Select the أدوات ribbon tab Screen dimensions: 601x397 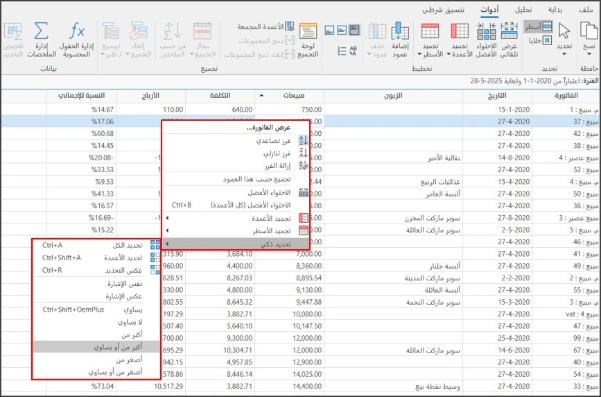(x=490, y=10)
